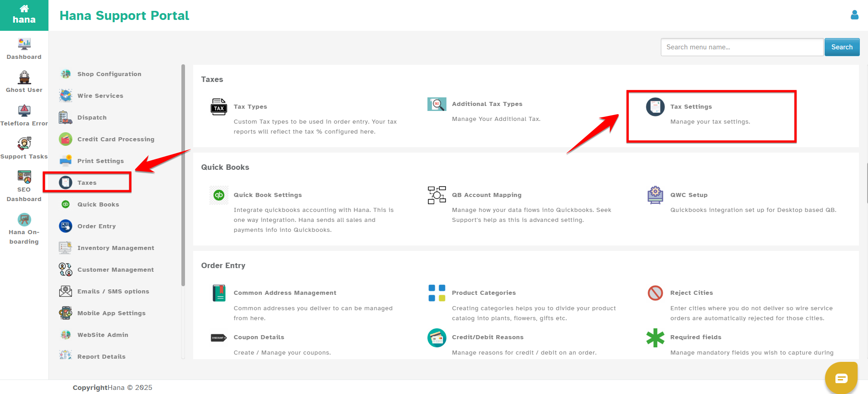Viewport: 868px width, 394px height.
Task: Click the Hana Support Portal title
Action: point(124,15)
